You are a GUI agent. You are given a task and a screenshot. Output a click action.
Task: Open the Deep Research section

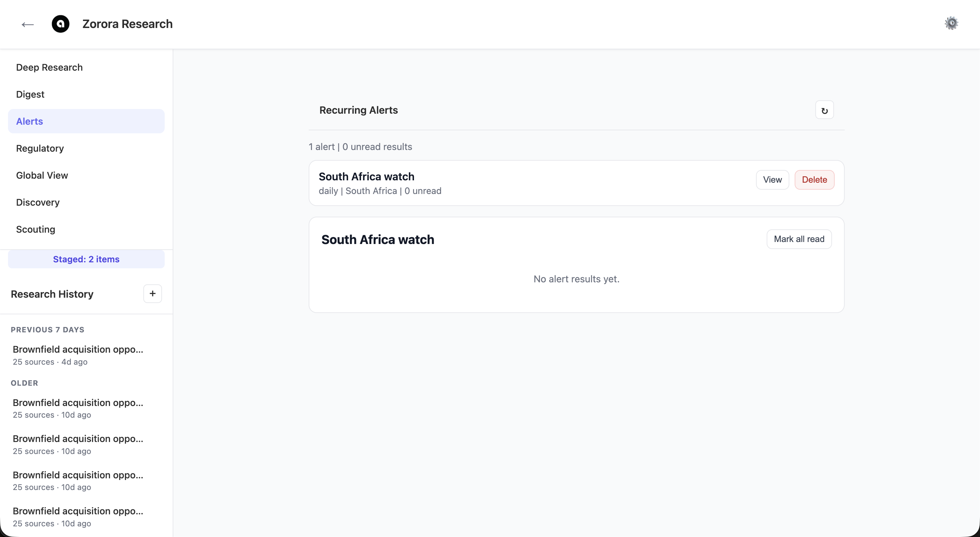[x=49, y=67]
